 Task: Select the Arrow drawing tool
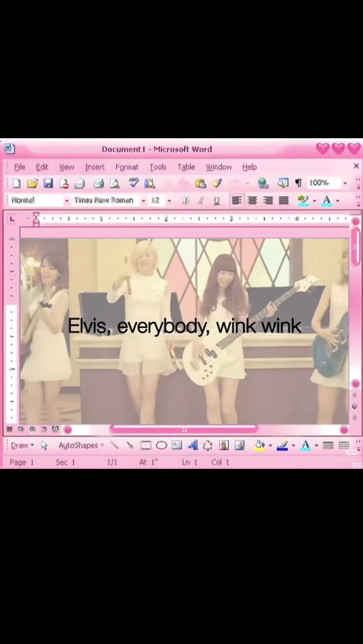tap(130, 446)
